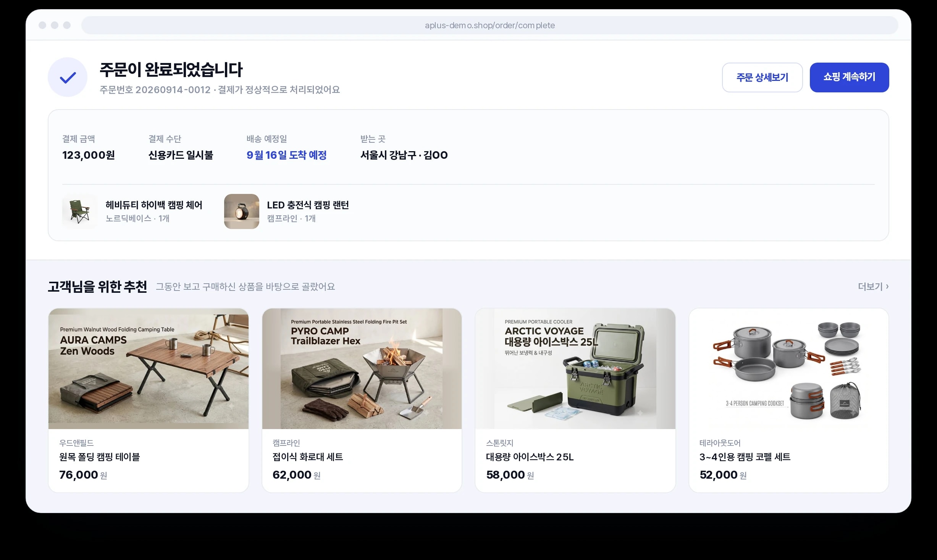Click the 테라아웃도어 brand label
Viewport: 937px width, 560px height.
(720, 443)
